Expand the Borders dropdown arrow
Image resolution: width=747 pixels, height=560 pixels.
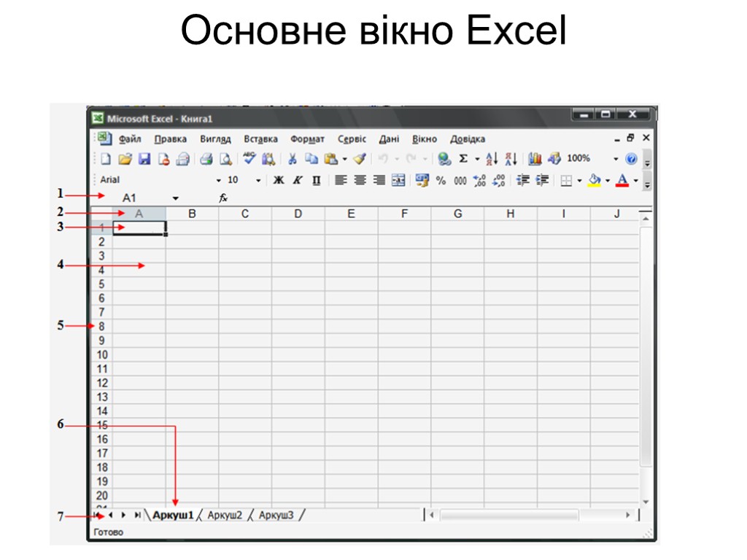click(x=579, y=181)
